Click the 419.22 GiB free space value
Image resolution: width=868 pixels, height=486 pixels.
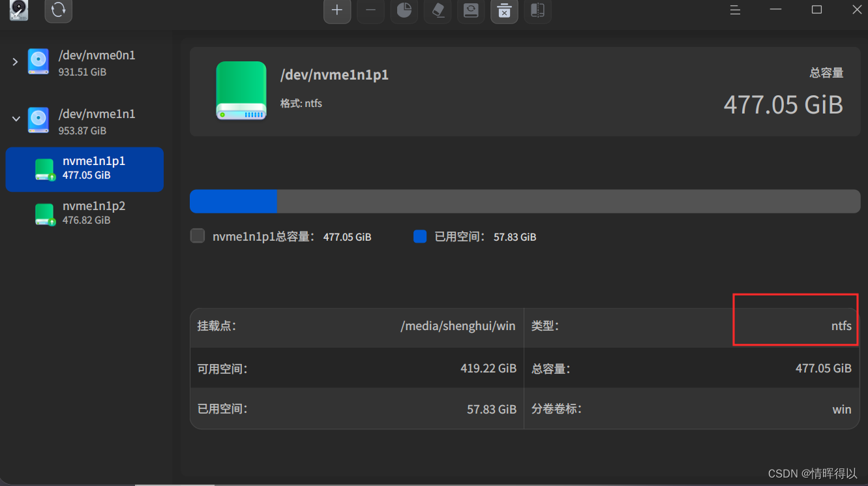(x=488, y=369)
